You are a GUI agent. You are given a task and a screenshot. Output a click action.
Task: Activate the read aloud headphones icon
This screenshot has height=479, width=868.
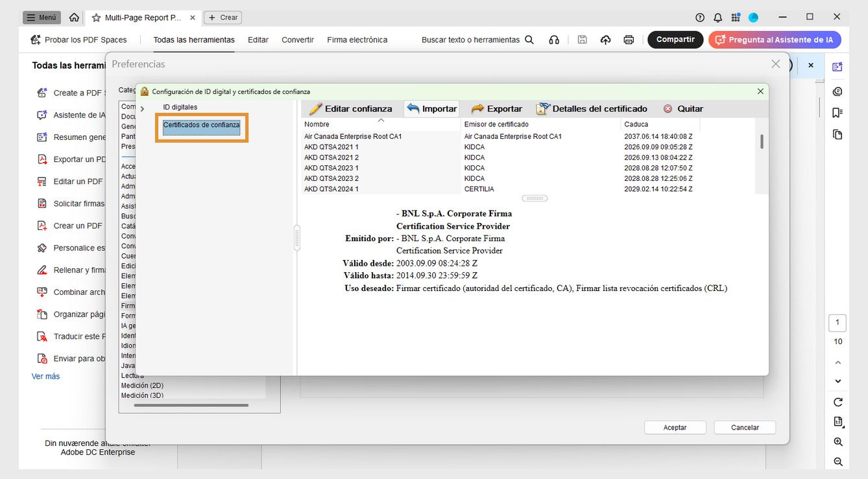coord(553,40)
